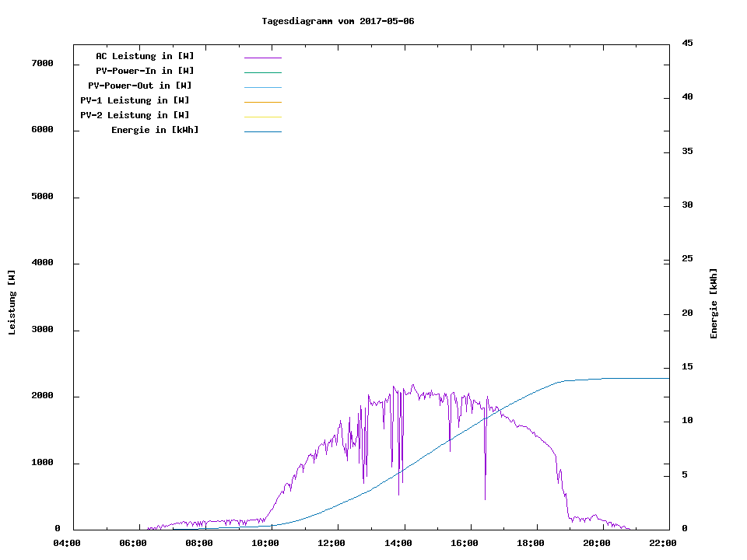Click the PV-1 Leistung in [W] legend label

135,100
